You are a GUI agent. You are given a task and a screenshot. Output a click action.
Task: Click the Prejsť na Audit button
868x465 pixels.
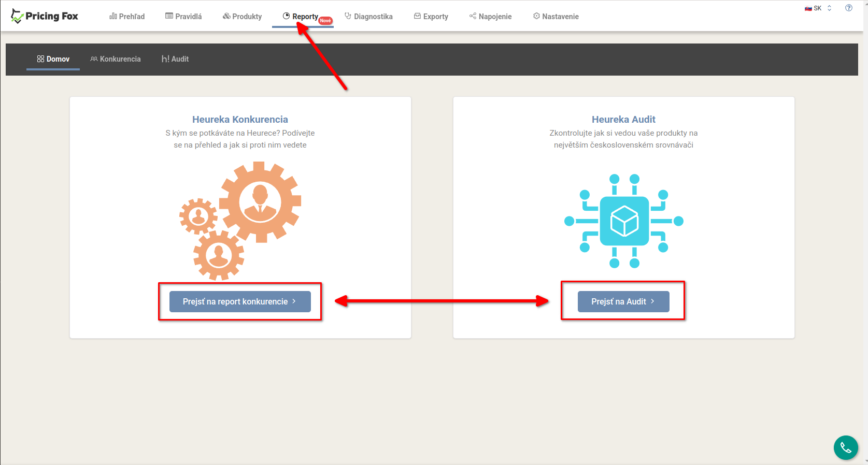tap(623, 301)
